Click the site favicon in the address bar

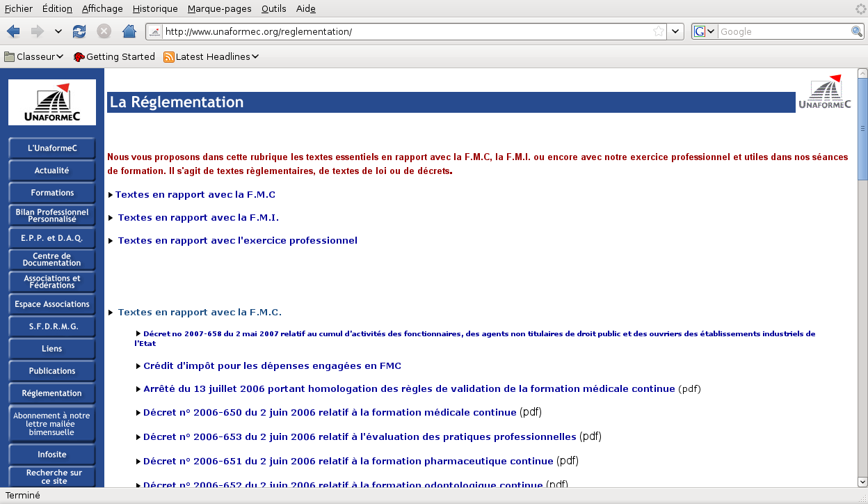click(x=155, y=31)
